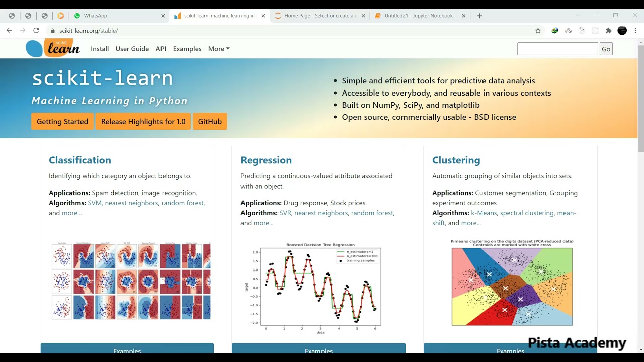This screenshot has width=644, height=362.
Task: Open a new browser tab
Action: coord(479,16)
